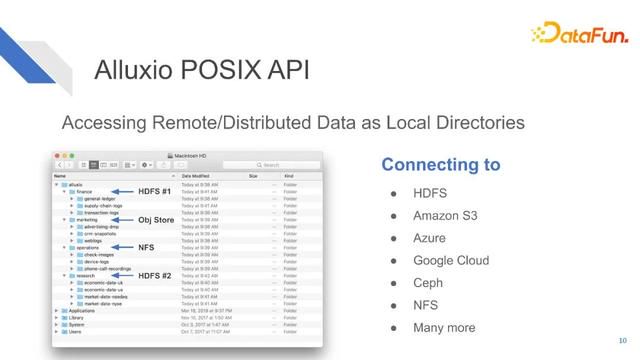The image size is (640, 360).
Task: Switch Finder to list view
Action: tap(93, 165)
